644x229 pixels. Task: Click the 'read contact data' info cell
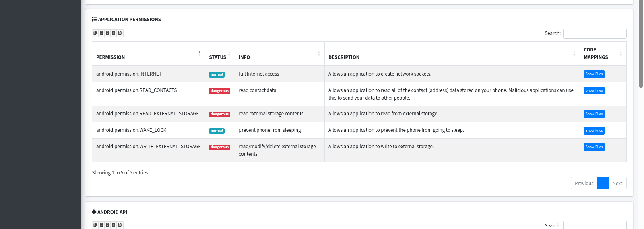pos(280,94)
